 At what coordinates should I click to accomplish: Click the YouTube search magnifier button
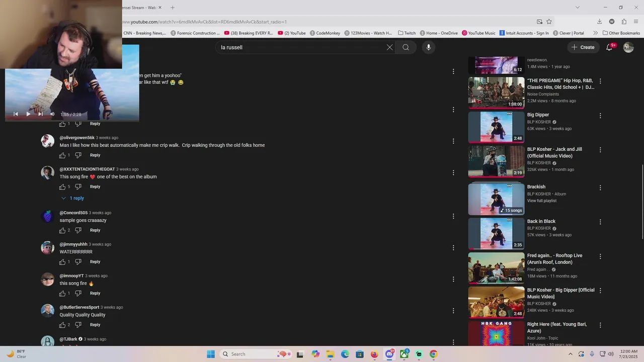coord(406,47)
